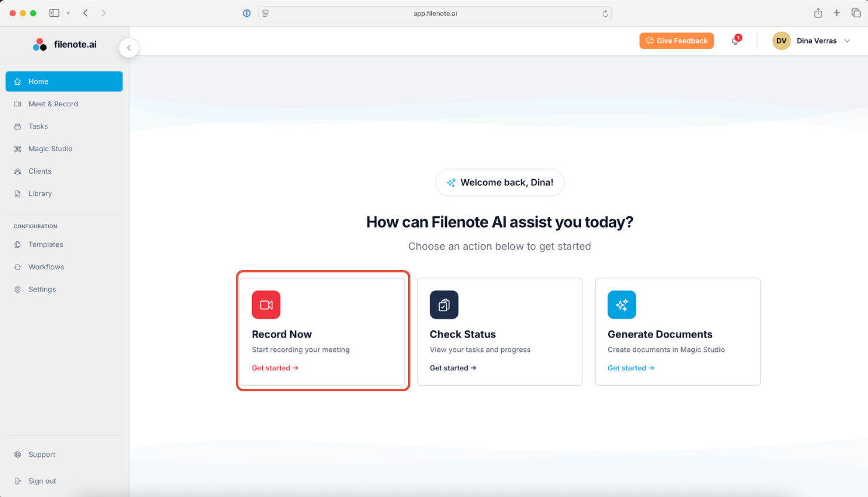Click Get started under Generate Documents
The height and width of the screenshot is (497, 868).
click(631, 368)
